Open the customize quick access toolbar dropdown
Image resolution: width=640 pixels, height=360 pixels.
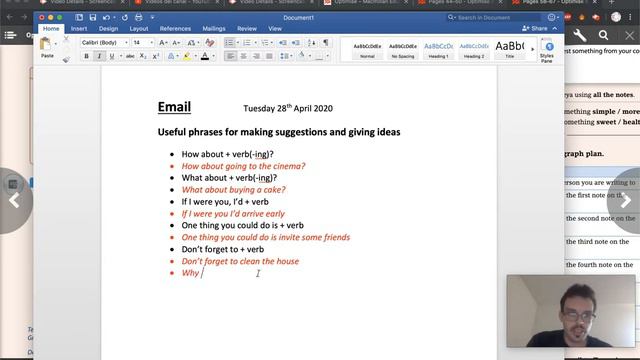[x=152, y=18]
